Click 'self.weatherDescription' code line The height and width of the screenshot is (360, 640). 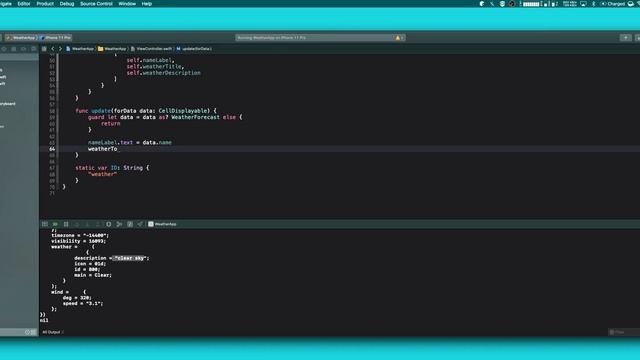point(163,73)
